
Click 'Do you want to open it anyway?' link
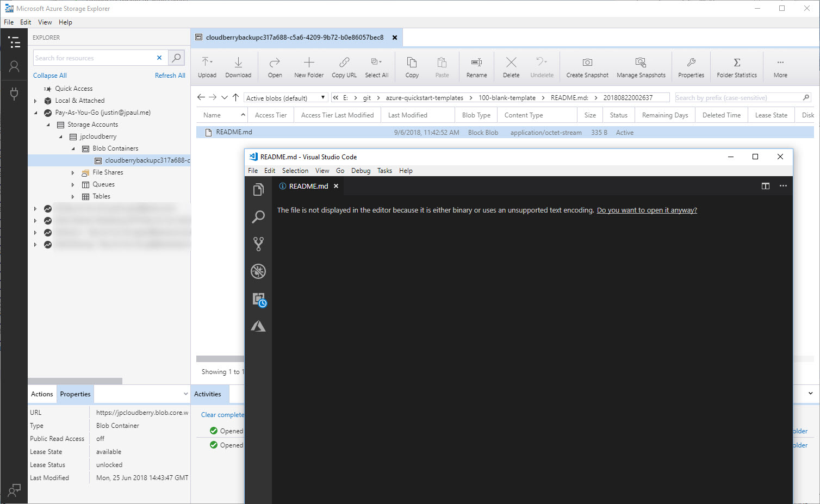pyautogui.click(x=647, y=210)
